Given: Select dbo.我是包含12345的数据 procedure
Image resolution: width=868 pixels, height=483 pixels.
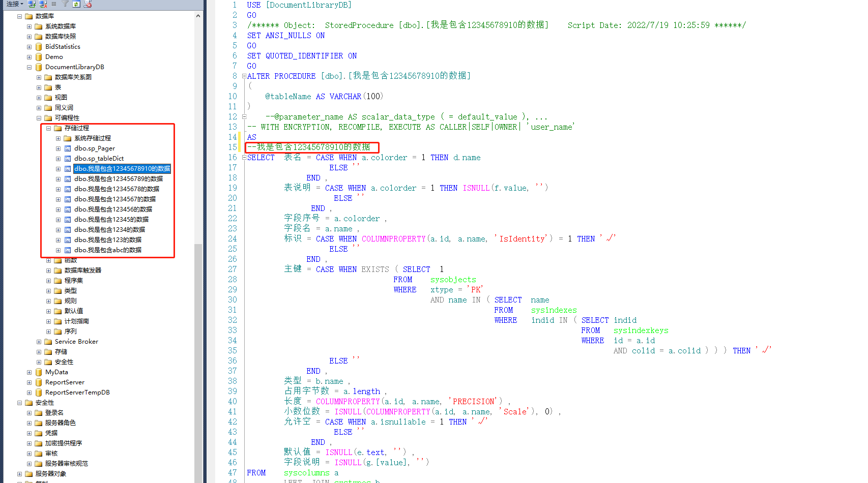Looking at the screenshot, I should [x=111, y=220].
